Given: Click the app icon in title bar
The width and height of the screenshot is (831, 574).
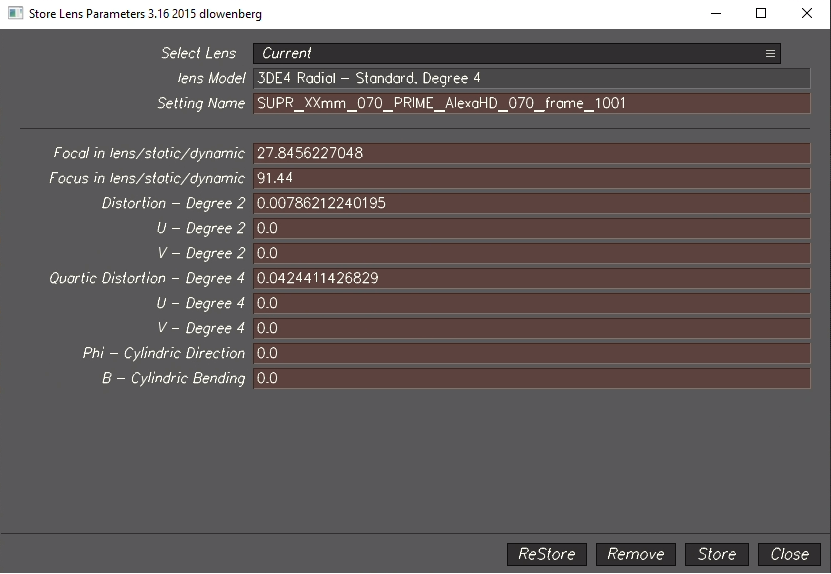Looking at the screenshot, I should coord(15,14).
